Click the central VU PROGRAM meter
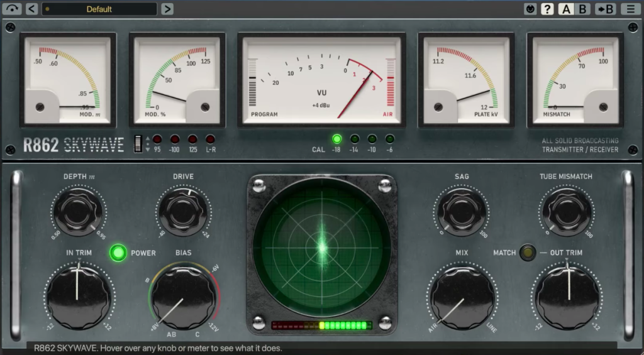This screenshot has height=355, width=644. click(321, 80)
